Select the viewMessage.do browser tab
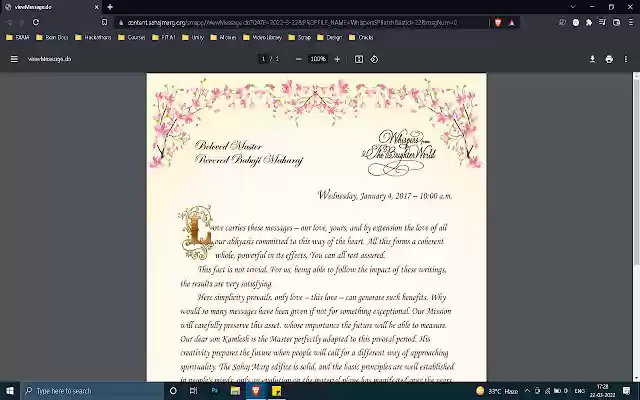Image resolution: width=640 pixels, height=400 pixels. tap(51, 7)
